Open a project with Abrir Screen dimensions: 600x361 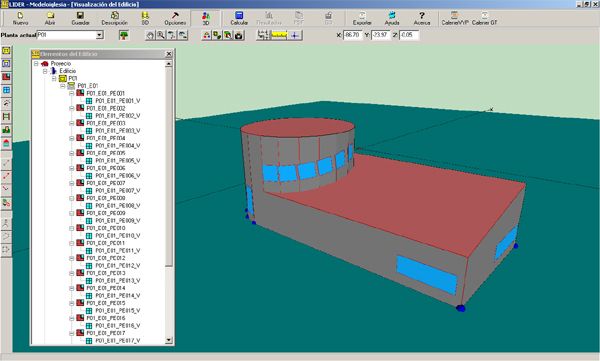pos(50,18)
